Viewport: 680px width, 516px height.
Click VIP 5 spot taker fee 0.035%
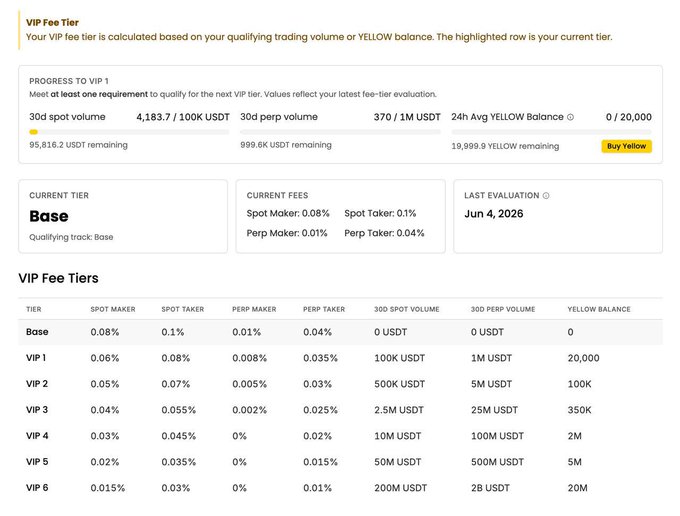(x=179, y=462)
